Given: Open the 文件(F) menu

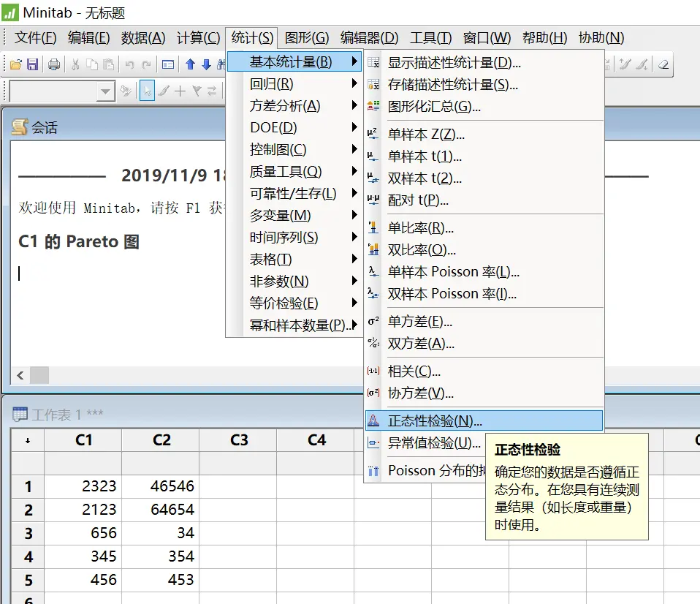Looking at the screenshot, I should (x=35, y=37).
